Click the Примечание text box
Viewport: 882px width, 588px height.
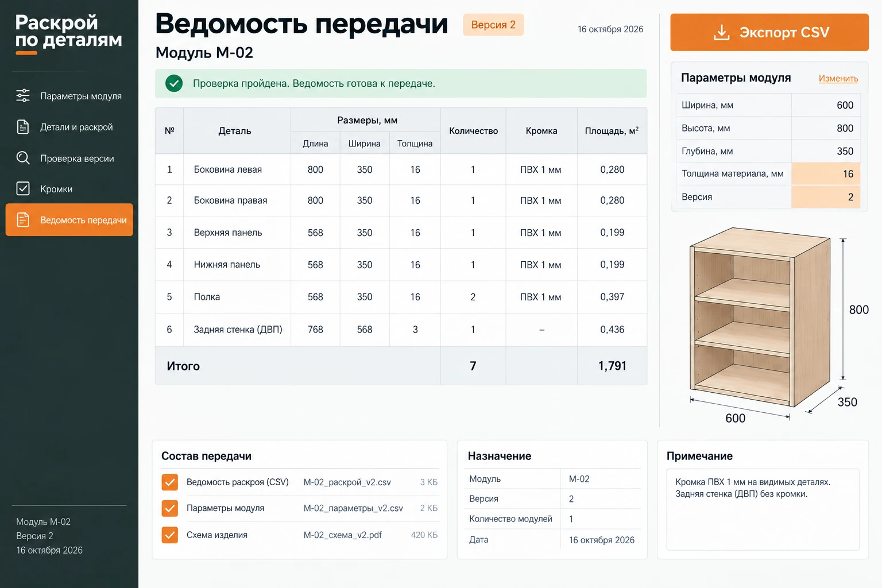tap(763, 510)
